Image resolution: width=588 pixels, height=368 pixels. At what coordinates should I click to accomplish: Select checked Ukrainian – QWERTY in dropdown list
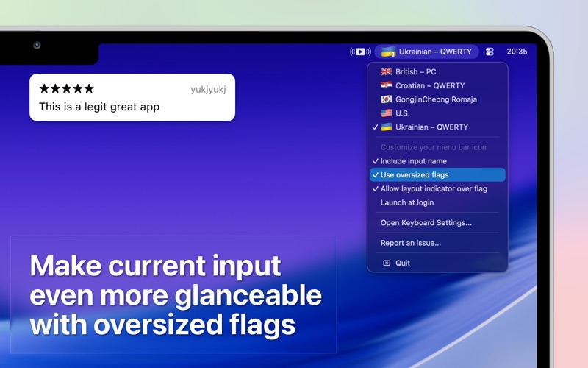437,127
